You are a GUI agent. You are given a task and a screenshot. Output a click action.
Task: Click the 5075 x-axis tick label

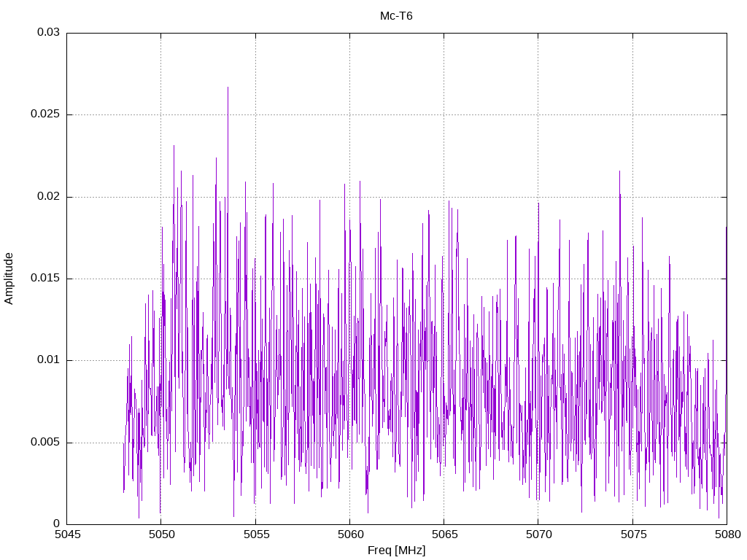[633, 534]
